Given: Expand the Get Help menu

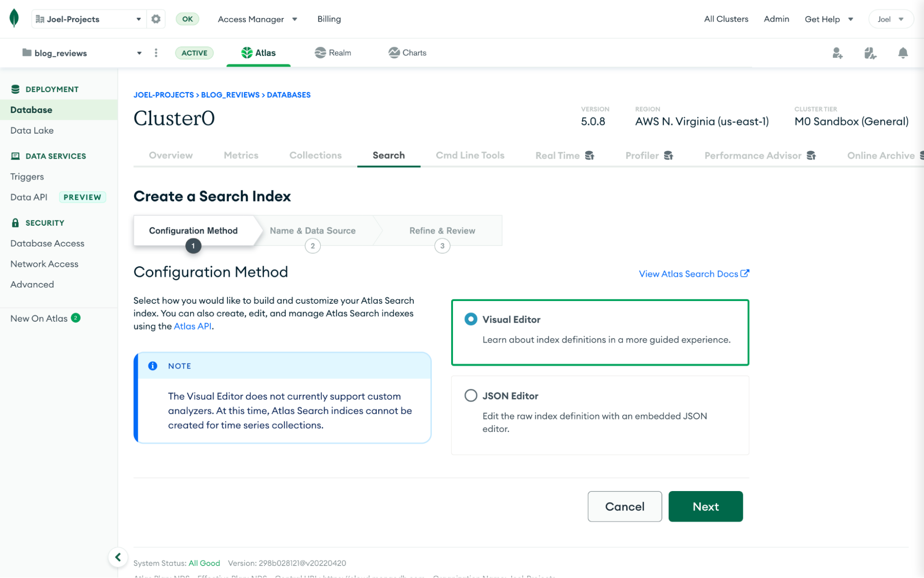Looking at the screenshot, I should pos(829,19).
